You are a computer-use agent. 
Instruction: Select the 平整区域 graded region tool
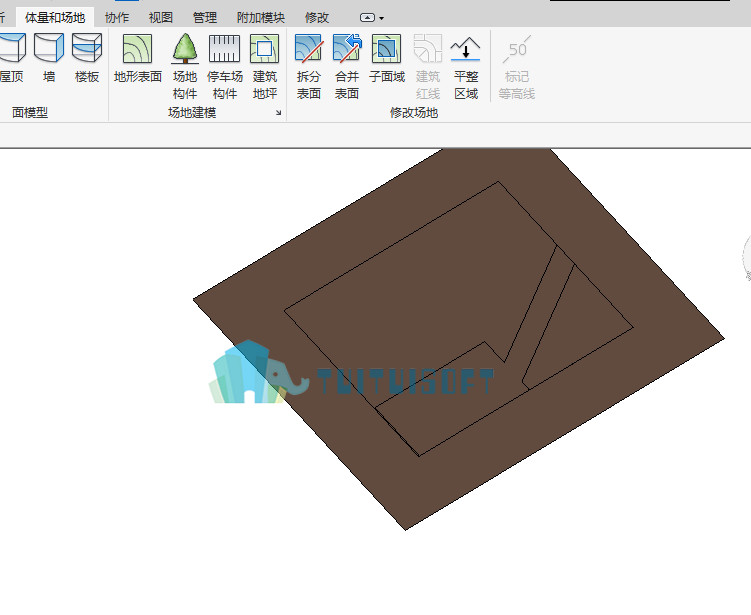tap(466, 66)
